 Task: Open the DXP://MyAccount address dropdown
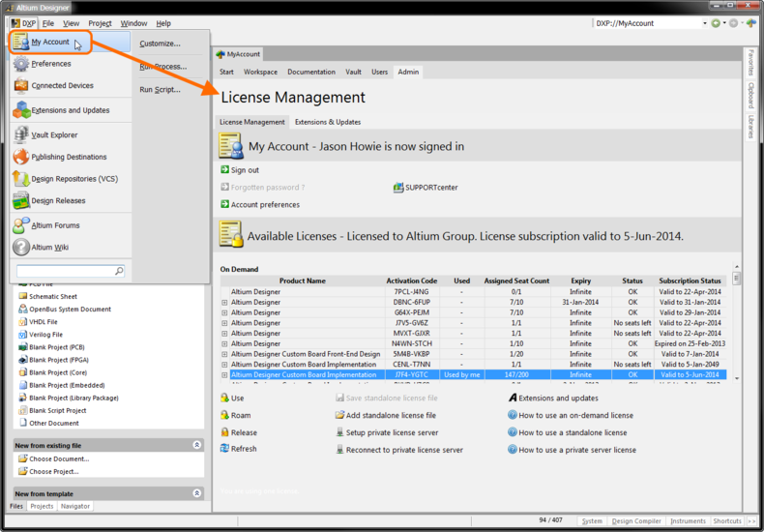pos(704,23)
